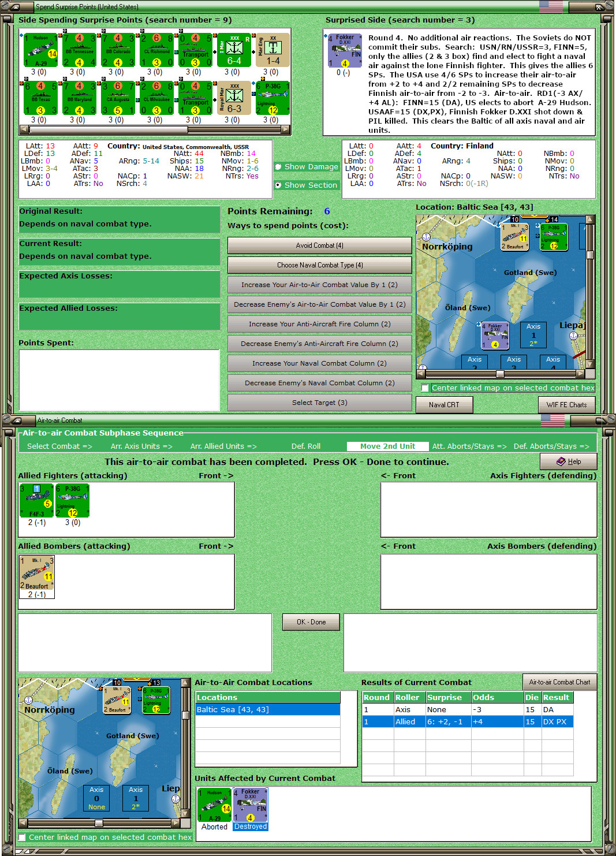Screen dimensions: 616x856
Task: Select P-38G Lightning in spending side unit list
Action: click(272, 98)
